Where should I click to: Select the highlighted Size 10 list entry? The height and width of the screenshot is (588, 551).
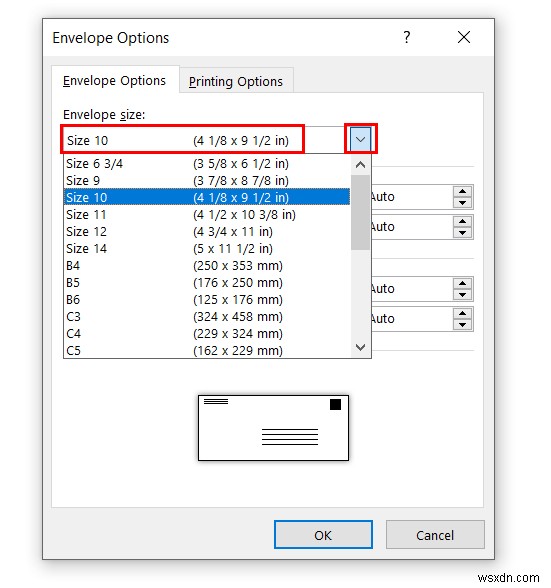[x=207, y=197]
